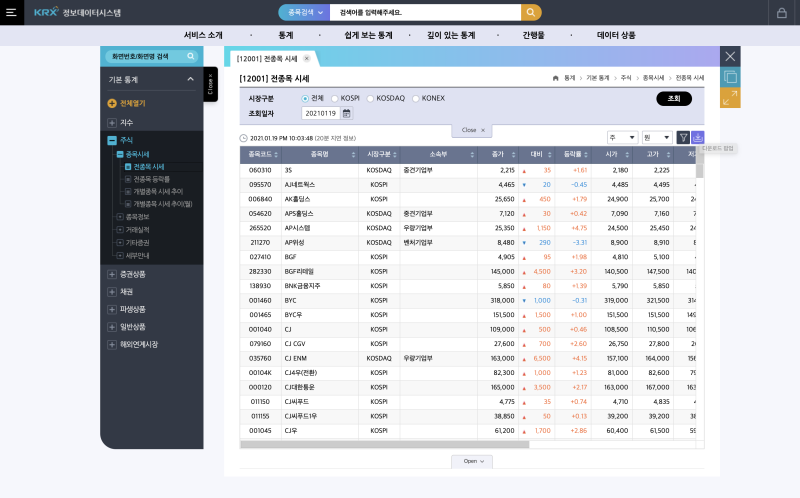Click the lock login icon

[782, 13]
